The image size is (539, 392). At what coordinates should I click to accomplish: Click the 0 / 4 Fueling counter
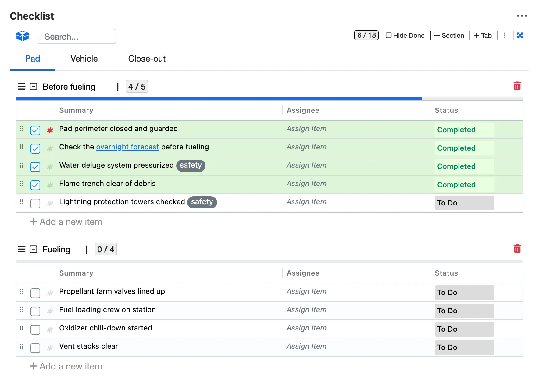pyautogui.click(x=106, y=249)
